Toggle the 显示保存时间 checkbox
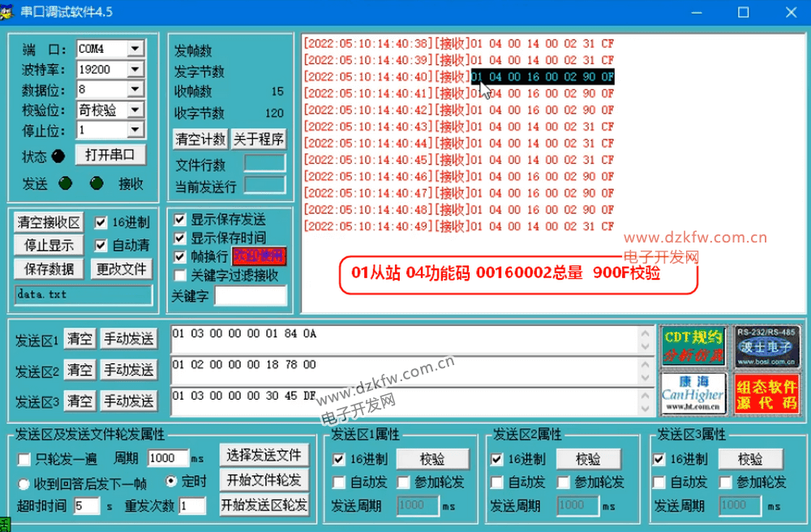The height and width of the screenshot is (532, 811). (x=180, y=238)
